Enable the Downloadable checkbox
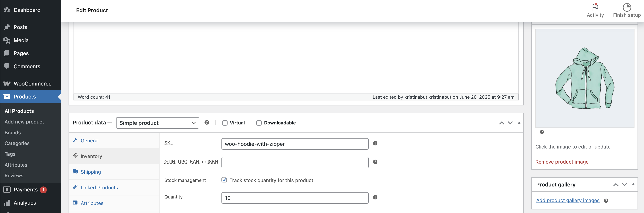The width and height of the screenshot is (644, 213). coord(259,123)
